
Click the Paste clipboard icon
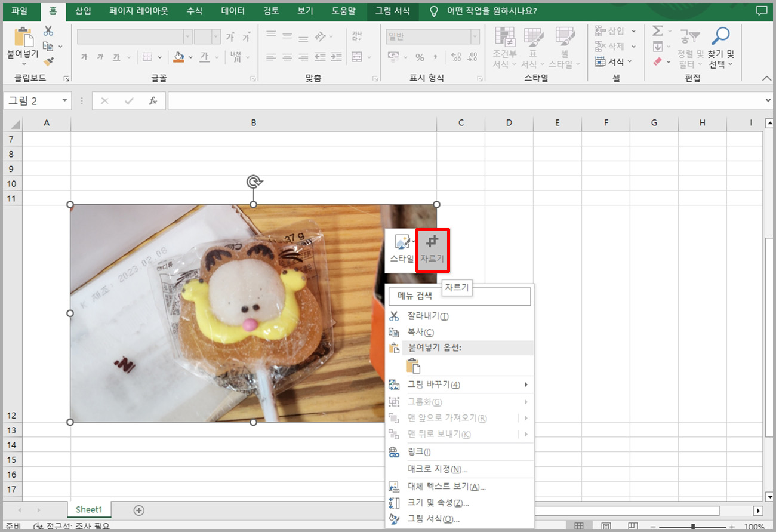(23, 36)
